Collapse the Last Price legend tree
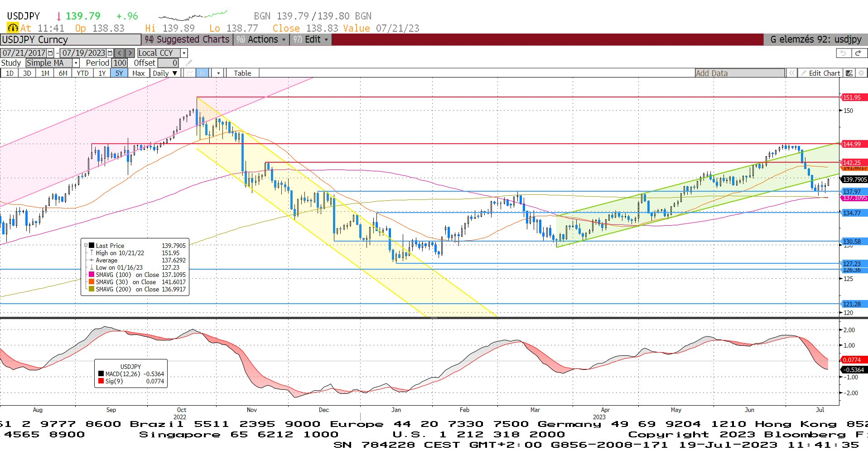Screen dimensions: 868x470 coord(86,245)
